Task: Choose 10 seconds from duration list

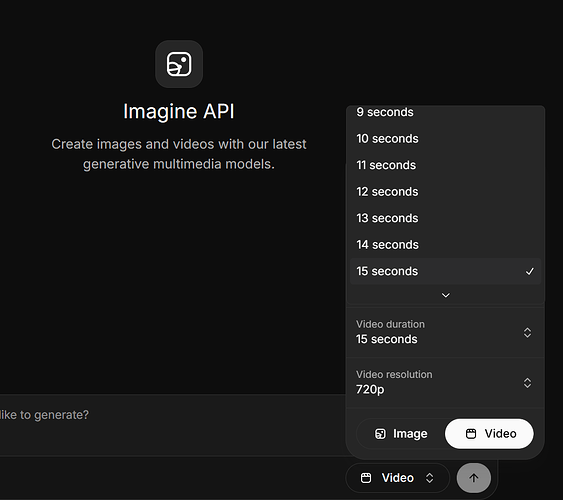Action: [x=445, y=139]
